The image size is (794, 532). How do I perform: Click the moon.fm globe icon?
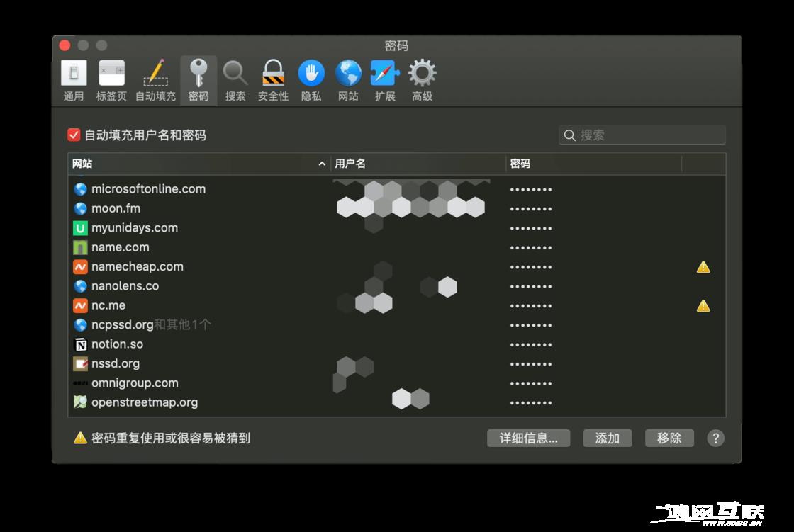click(81, 208)
